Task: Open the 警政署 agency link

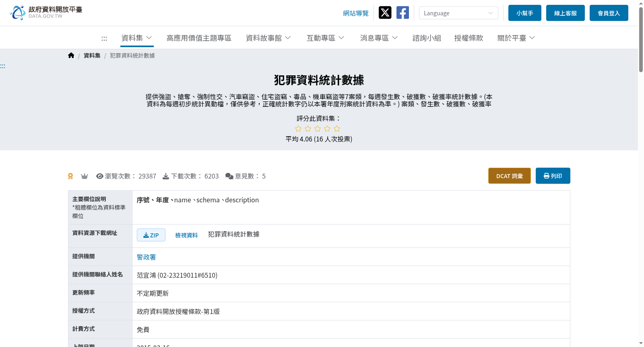Action: click(146, 257)
